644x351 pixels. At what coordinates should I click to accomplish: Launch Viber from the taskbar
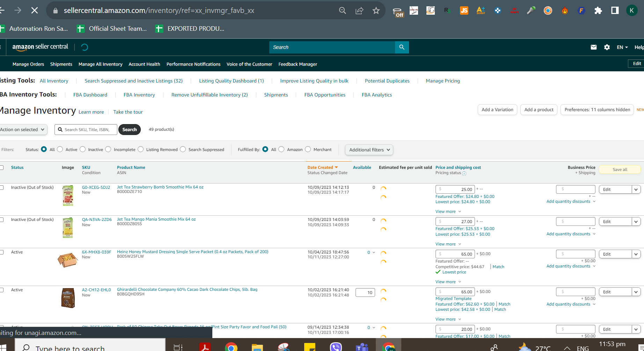pyautogui.click(x=336, y=347)
